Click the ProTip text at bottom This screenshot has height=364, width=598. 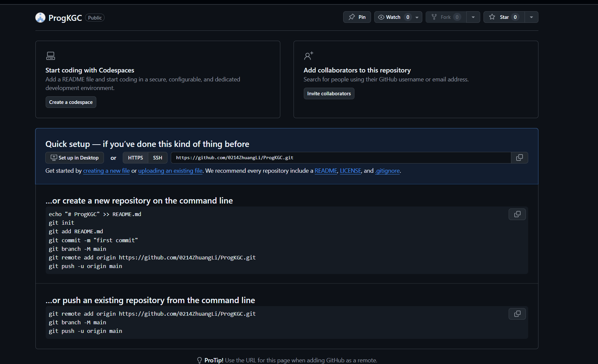coord(291,360)
